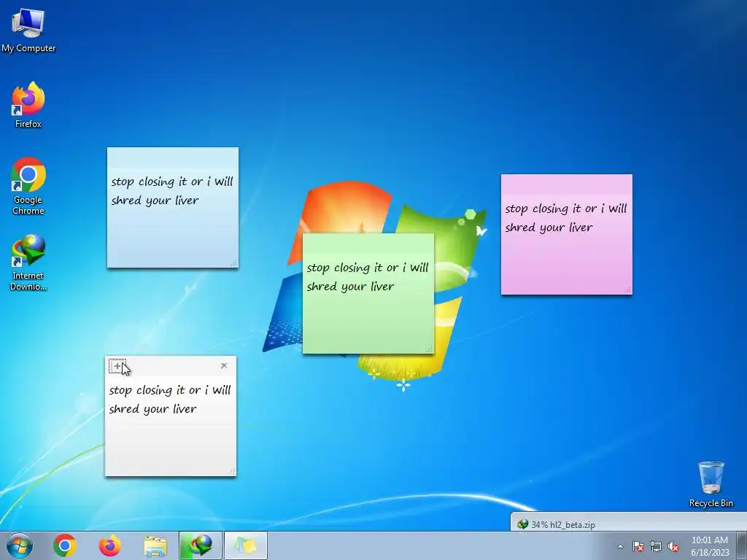The image size is (747, 560).
Task: Click text in the white sticky note
Action: tap(170, 399)
